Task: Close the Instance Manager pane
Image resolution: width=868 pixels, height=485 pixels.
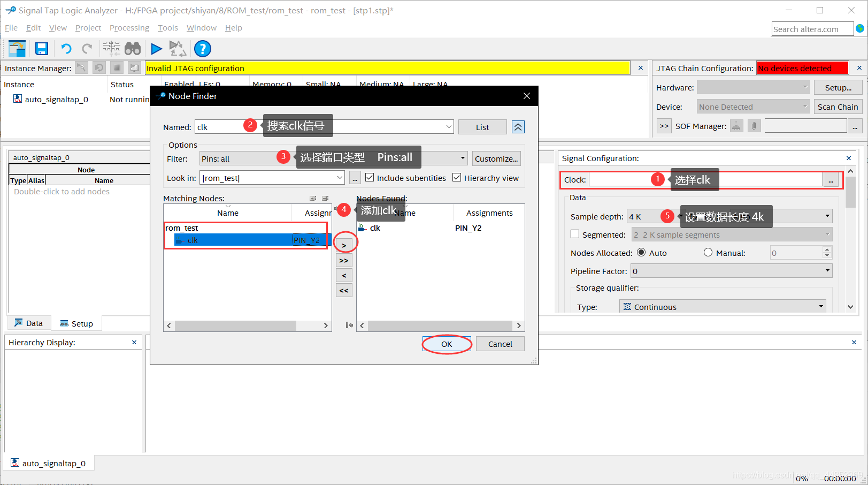Action: point(641,68)
